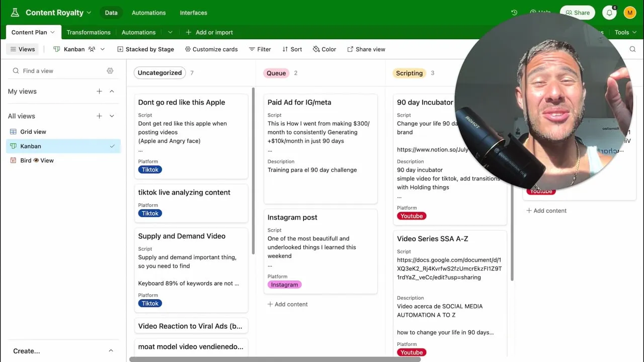
Task: Select Grid view in the sidebar
Action: 63,132
